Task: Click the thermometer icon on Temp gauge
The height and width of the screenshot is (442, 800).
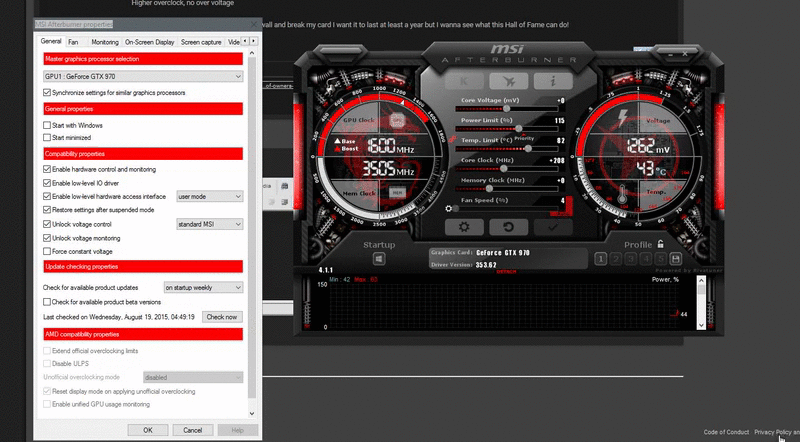Action: coord(622,195)
